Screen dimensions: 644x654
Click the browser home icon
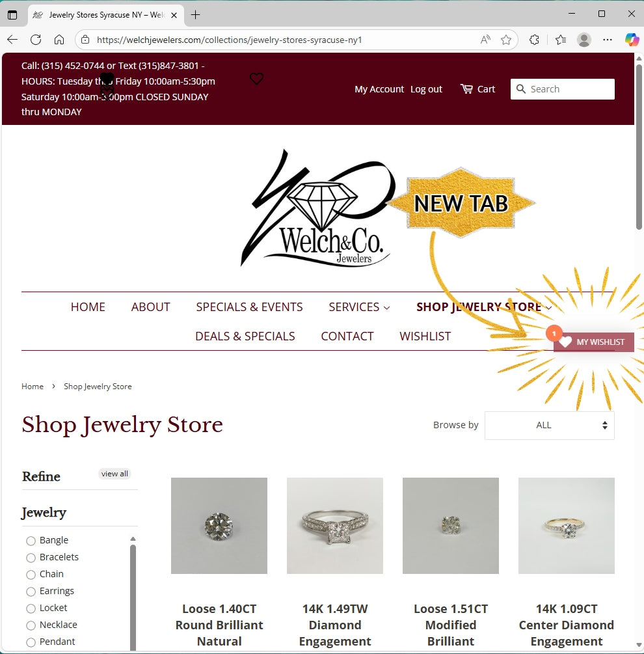59,40
